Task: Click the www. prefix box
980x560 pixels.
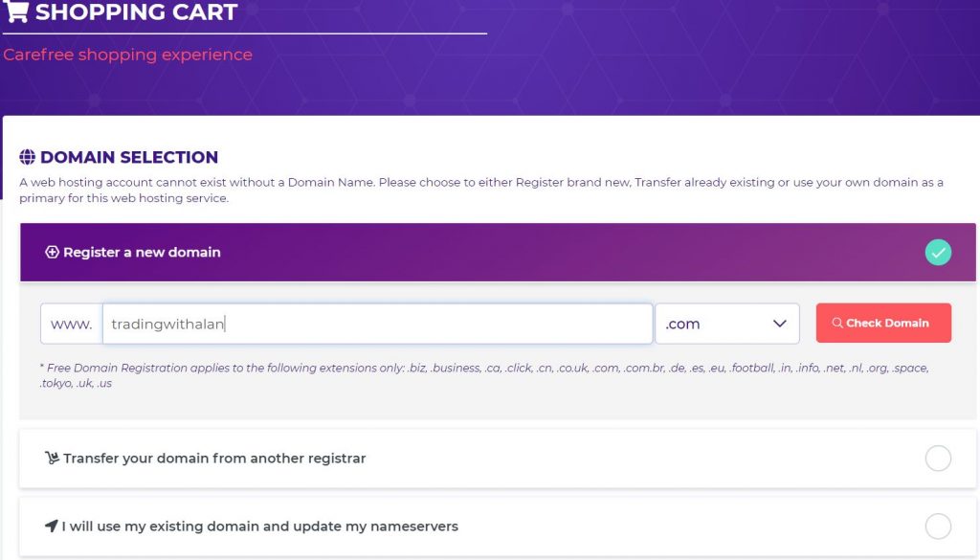Action: (x=71, y=324)
